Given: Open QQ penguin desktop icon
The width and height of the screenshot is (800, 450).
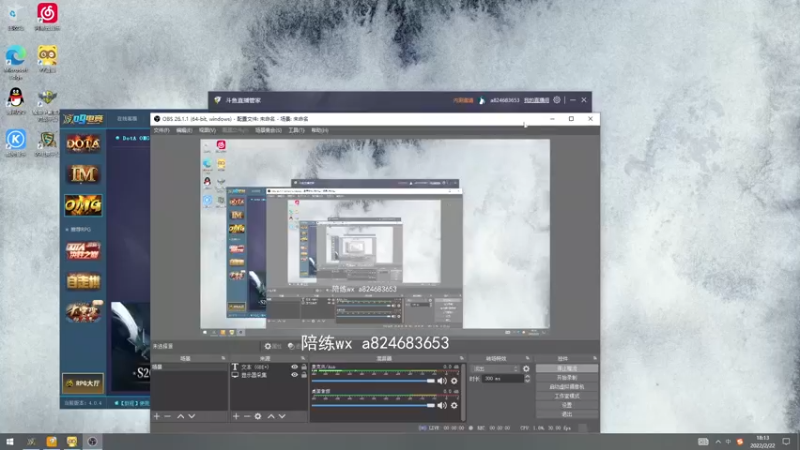Looking at the screenshot, I should [x=16, y=101].
